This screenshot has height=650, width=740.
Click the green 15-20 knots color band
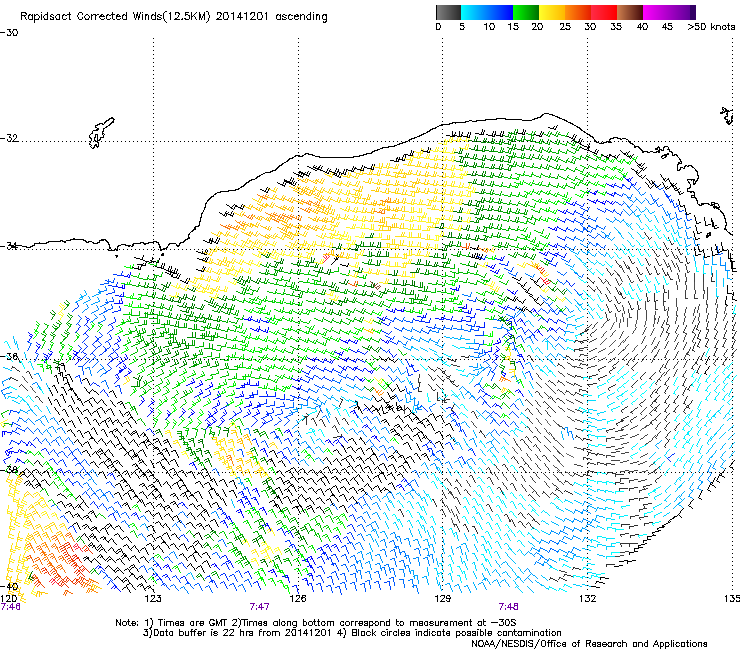coord(525,12)
